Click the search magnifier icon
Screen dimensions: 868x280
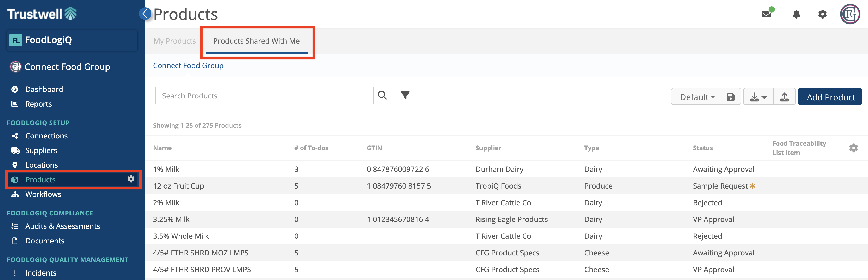click(x=382, y=95)
